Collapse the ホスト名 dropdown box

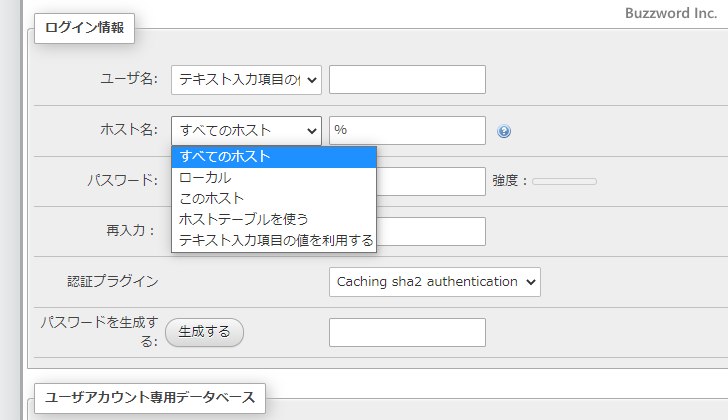tap(246, 131)
